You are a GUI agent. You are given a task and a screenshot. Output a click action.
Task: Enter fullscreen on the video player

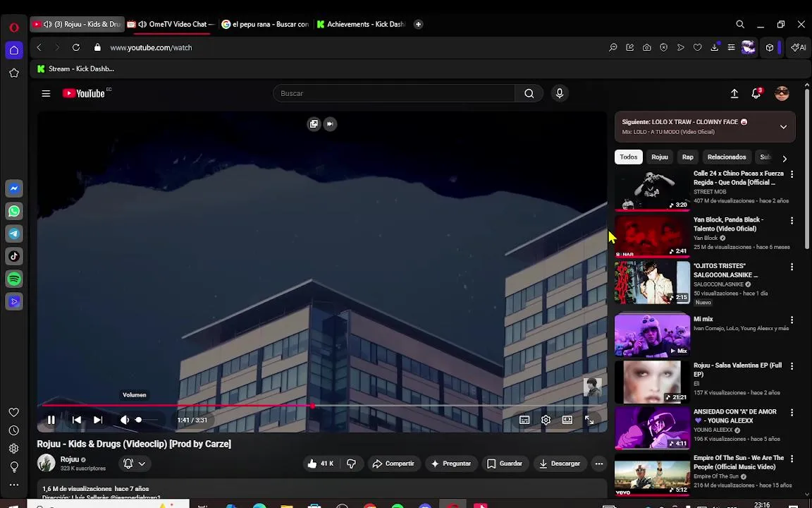click(589, 420)
